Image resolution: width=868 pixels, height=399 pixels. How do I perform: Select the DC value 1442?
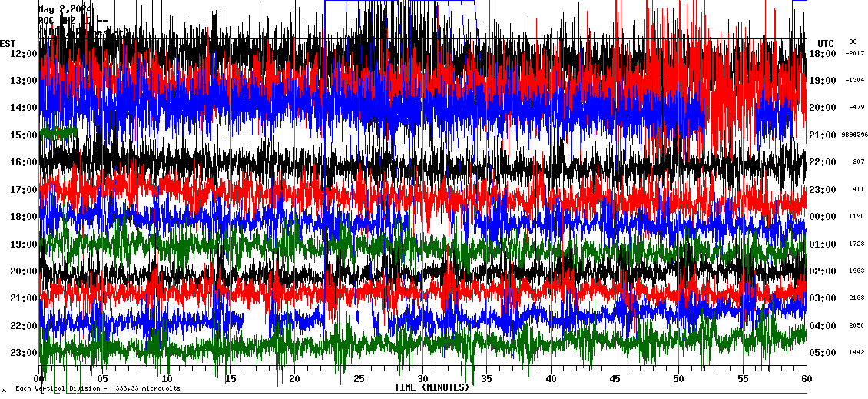point(854,353)
